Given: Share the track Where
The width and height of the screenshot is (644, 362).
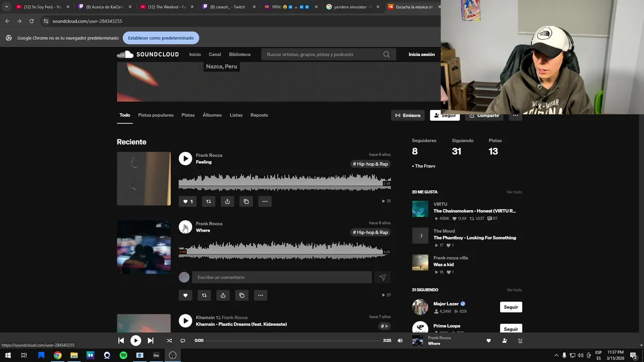Looking at the screenshot, I should pyautogui.click(x=223, y=295).
